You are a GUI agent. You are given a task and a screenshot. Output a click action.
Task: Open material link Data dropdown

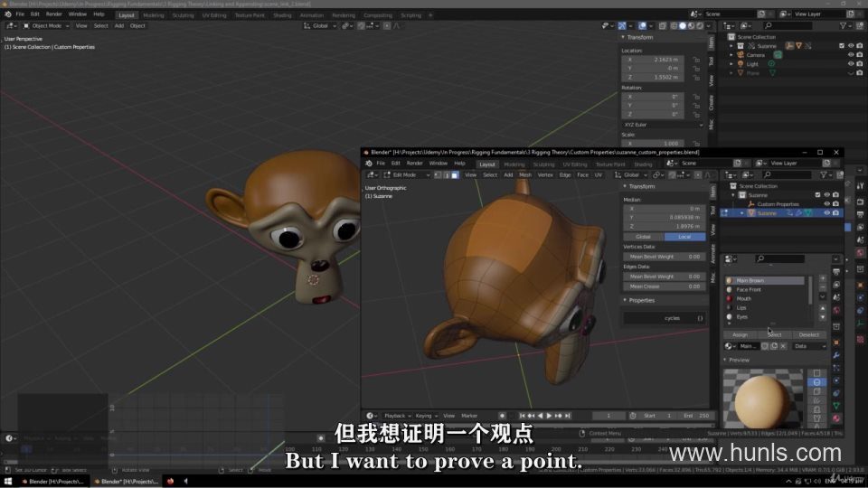tap(810, 346)
